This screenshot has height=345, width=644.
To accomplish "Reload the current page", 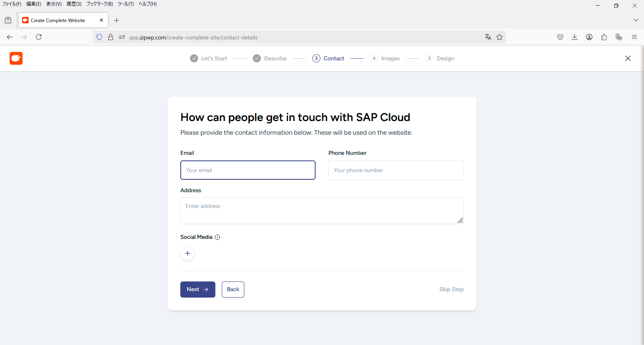I will click(39, 37).
